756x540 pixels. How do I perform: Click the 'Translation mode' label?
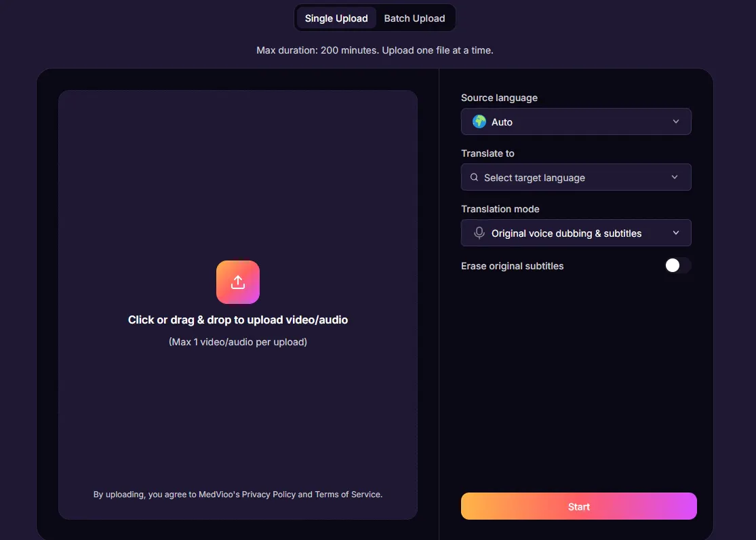tap(500, 209)
